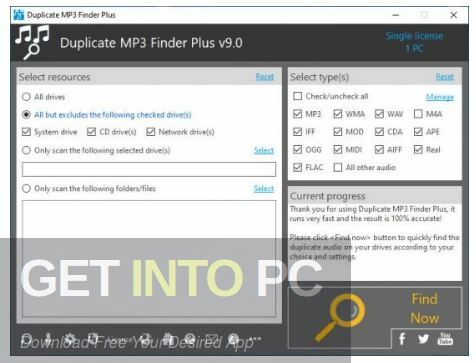Open the Twitter bird icon
The height and width of the screenshot is (363, 476).
[x=423, y=339]
